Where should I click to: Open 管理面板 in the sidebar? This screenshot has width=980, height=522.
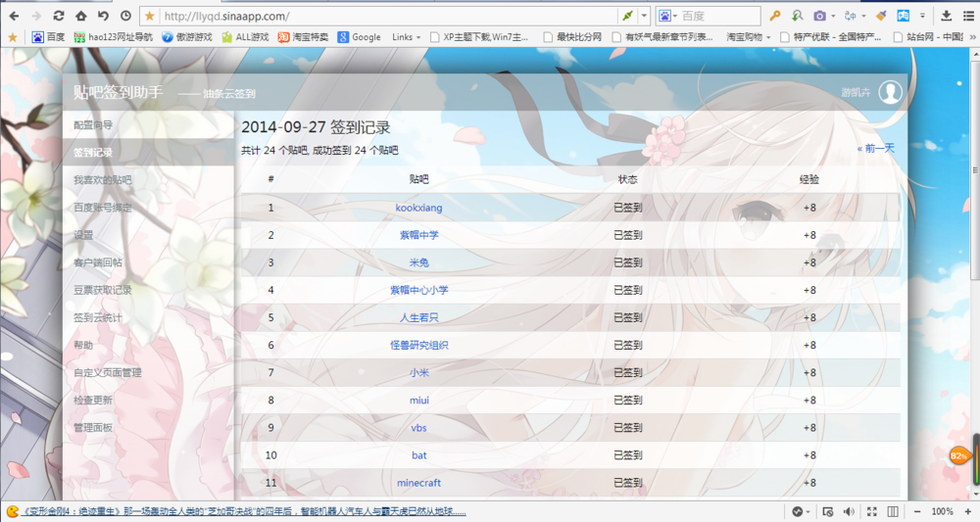(x=148, y=427)
